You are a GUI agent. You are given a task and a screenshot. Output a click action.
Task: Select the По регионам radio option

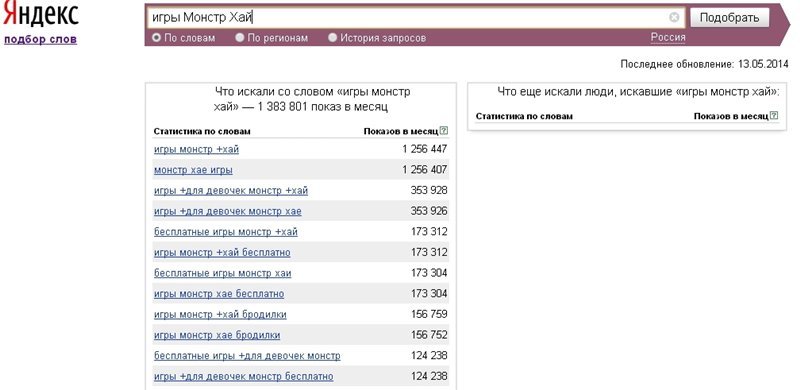pyautogui.click(x=239, y=37)
